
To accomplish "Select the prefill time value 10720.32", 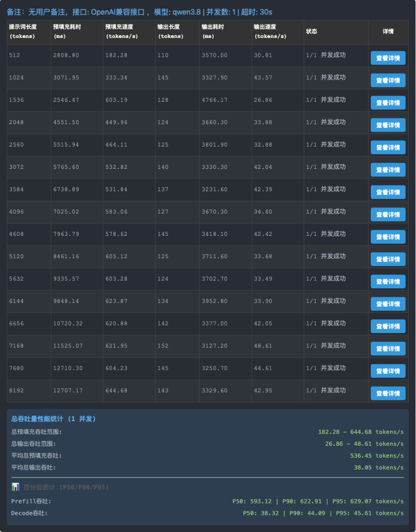I will click(x=68, y=324).
